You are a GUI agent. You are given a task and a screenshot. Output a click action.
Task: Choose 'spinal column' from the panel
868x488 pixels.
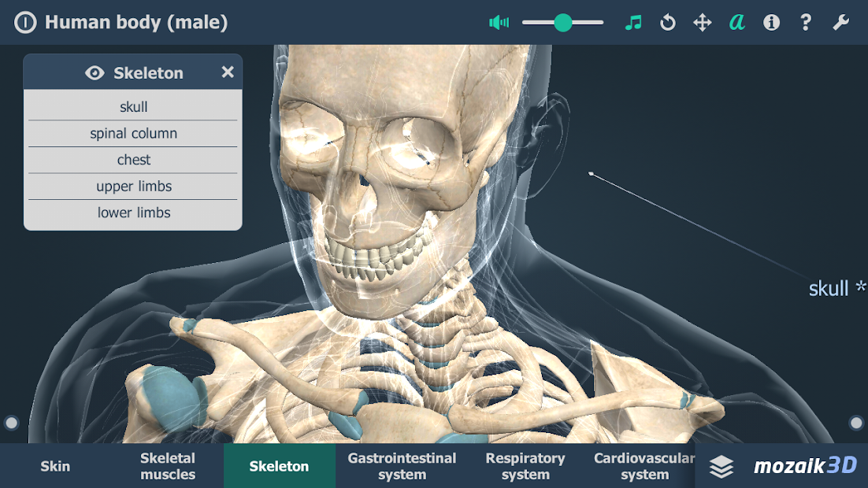pyautogui.click(x=132, y=133)
